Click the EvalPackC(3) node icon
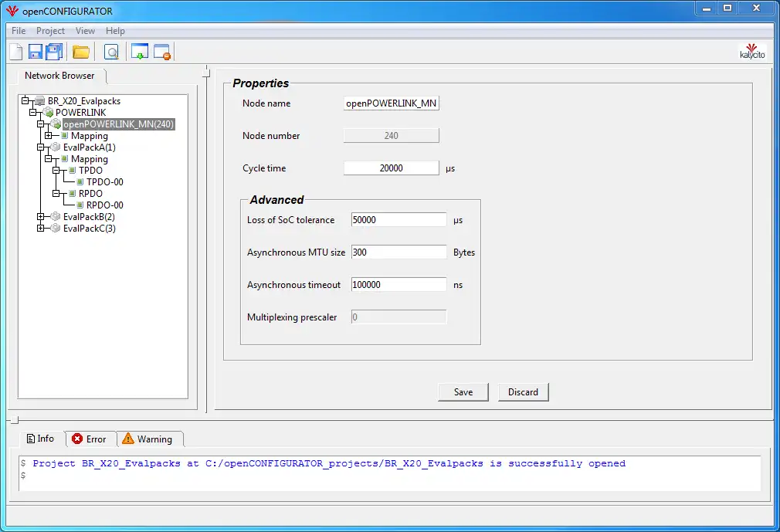Screen dimensions: 780x532 [56, 229]
